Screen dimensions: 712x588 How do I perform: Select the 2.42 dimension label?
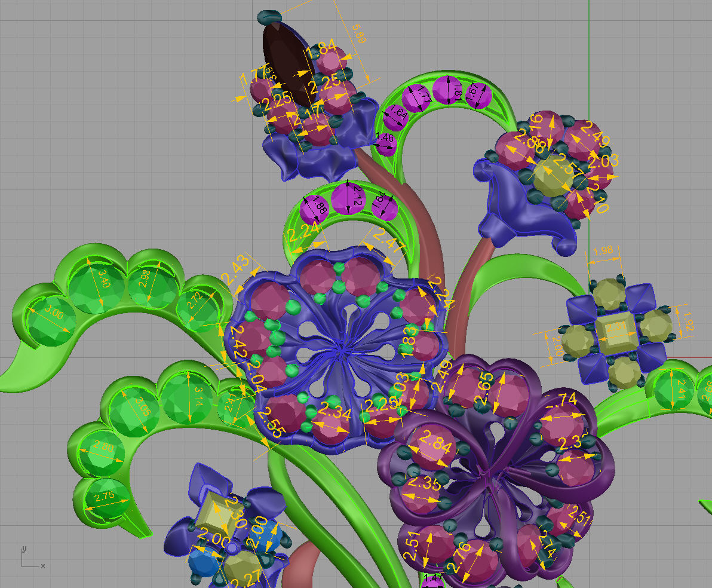238,341
